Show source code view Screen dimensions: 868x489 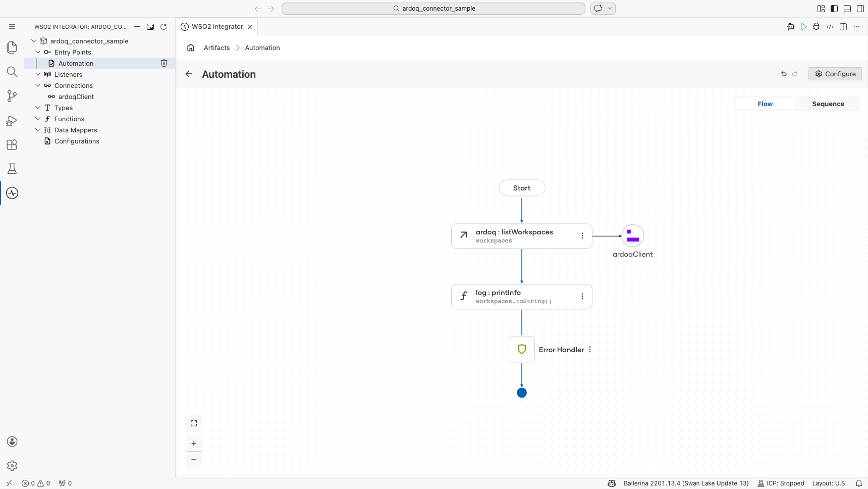[x=830, y=27]
